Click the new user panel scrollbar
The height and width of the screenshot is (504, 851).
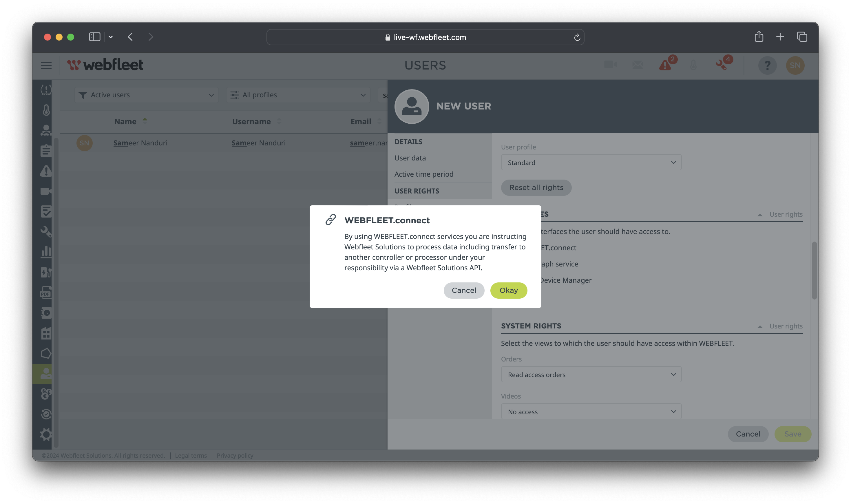(x=814, y=271)
